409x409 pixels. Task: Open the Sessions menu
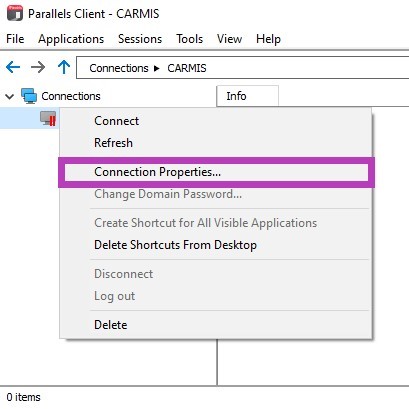coord(140,39)
